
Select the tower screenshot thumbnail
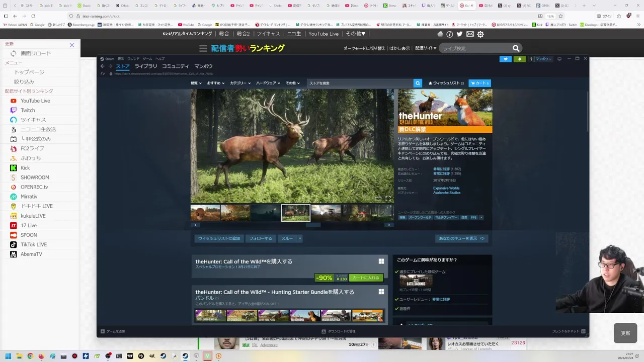pyautogui.click(x=326, y=213)
